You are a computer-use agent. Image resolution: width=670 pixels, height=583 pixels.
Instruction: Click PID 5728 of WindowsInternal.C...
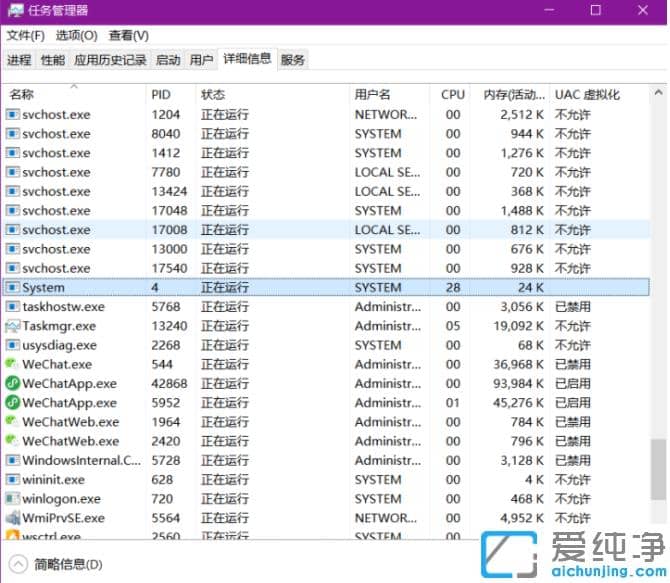[166, 460]
